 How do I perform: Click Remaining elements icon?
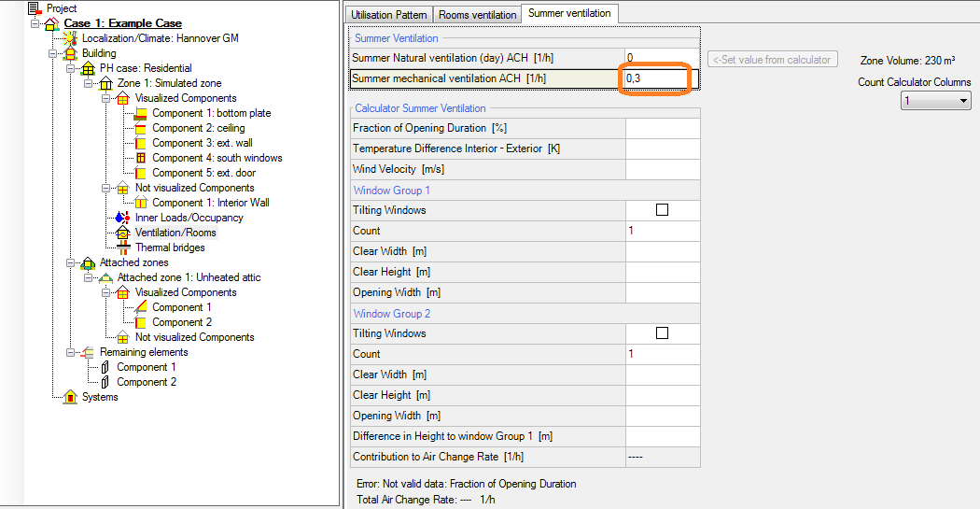coord(88,352)
